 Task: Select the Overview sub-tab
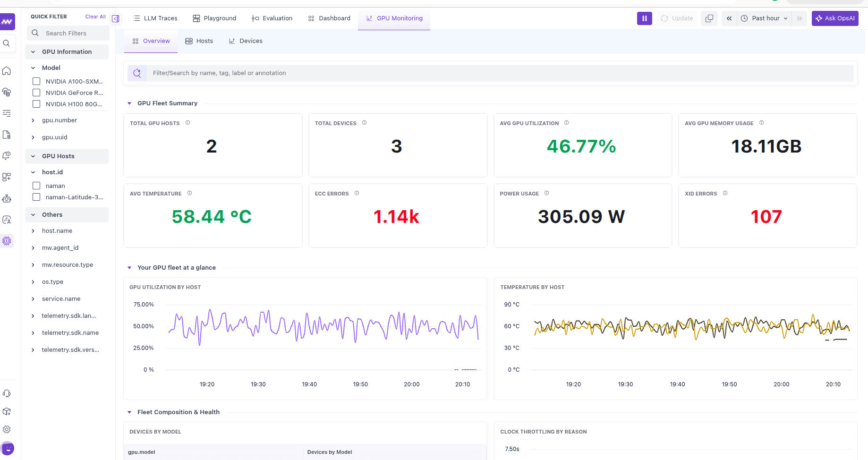pos(151,41)
